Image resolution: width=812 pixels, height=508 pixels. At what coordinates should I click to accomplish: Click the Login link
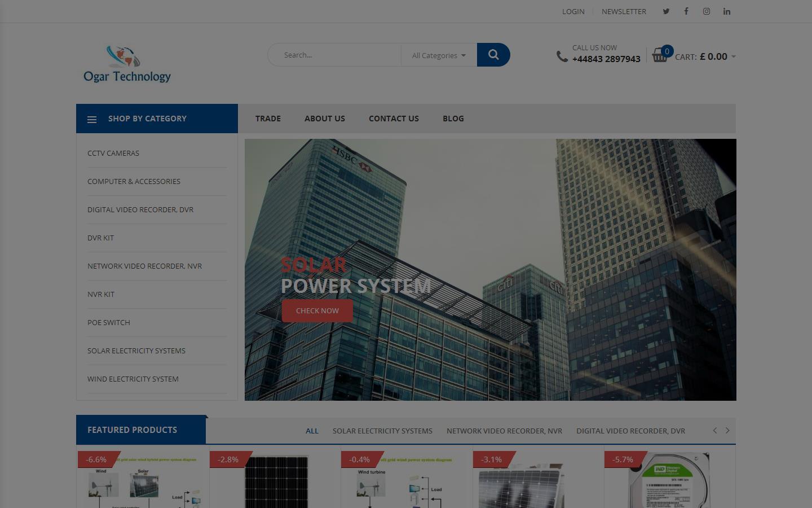pyautogui.click(x=573, y=11)
